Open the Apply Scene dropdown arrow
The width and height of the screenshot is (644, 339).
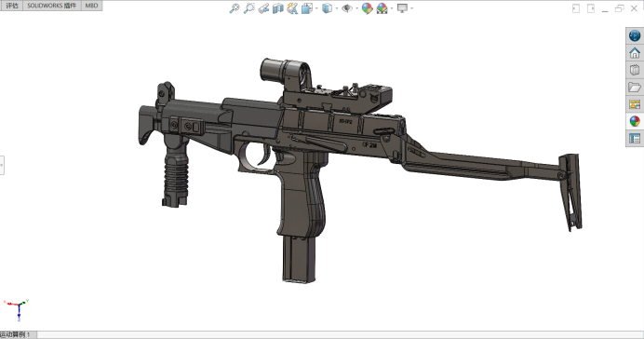point(392,8)
